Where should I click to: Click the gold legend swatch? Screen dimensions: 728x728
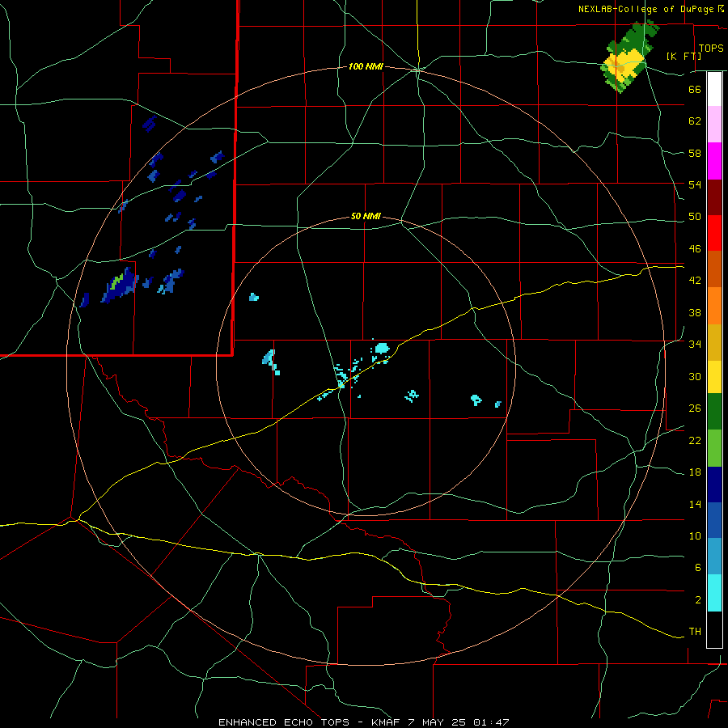click(x=714, y=342)
